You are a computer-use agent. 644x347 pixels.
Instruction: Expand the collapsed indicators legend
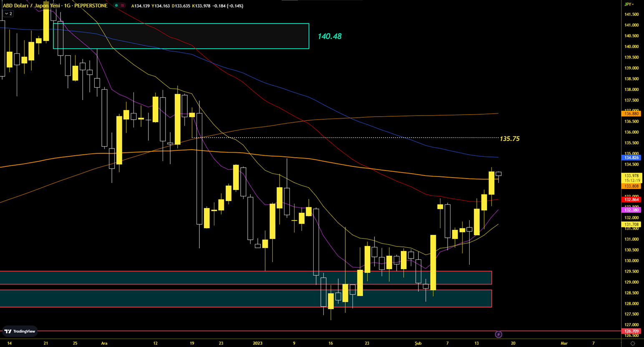tap(8, 14)
